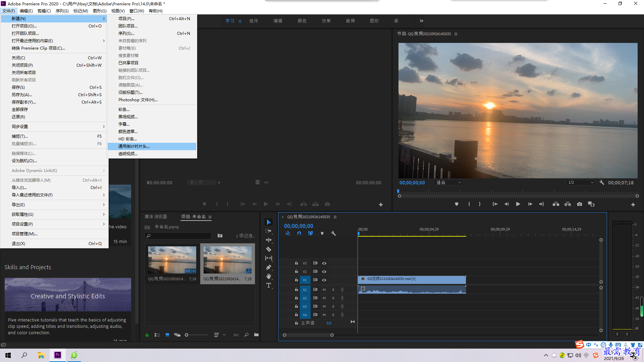Open project panel menu next to 未命名
Viewport: 644px width, 362px height.
tap(210, 217)
